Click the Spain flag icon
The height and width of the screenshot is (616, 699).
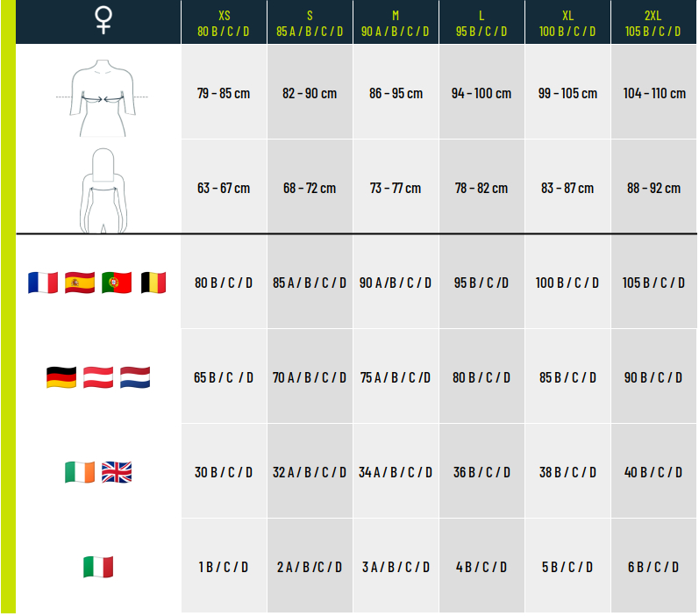pos(80,283)
